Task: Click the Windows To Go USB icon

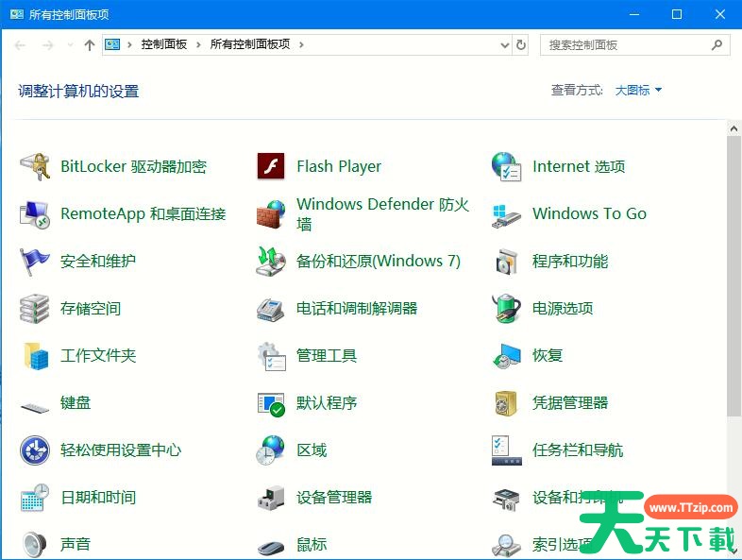Action: click(x=506, y=214)
